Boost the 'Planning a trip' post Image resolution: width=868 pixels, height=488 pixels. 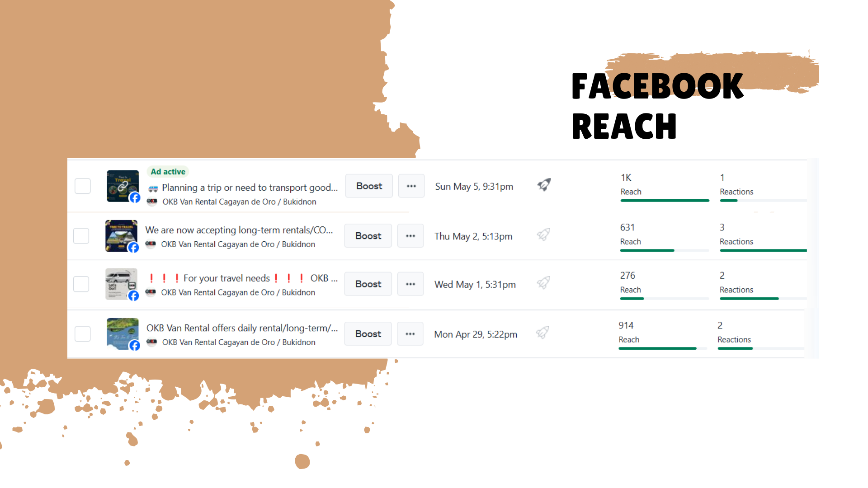coord(369,186)
